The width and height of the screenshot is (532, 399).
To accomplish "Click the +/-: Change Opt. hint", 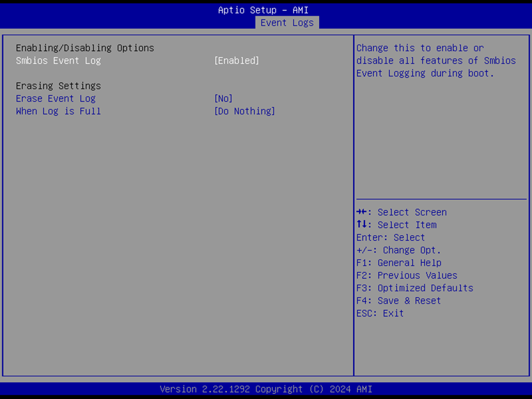I will click(398, 250).
